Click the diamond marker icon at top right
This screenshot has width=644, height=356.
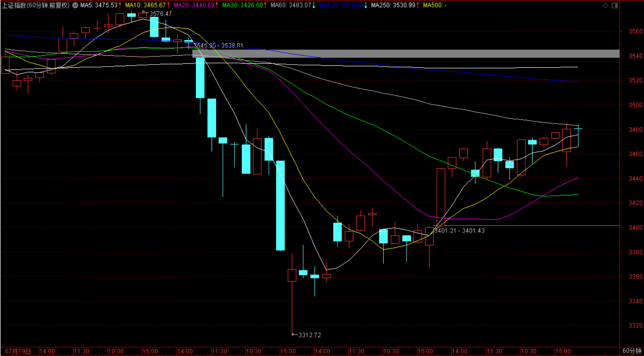[x=605, y=5]
